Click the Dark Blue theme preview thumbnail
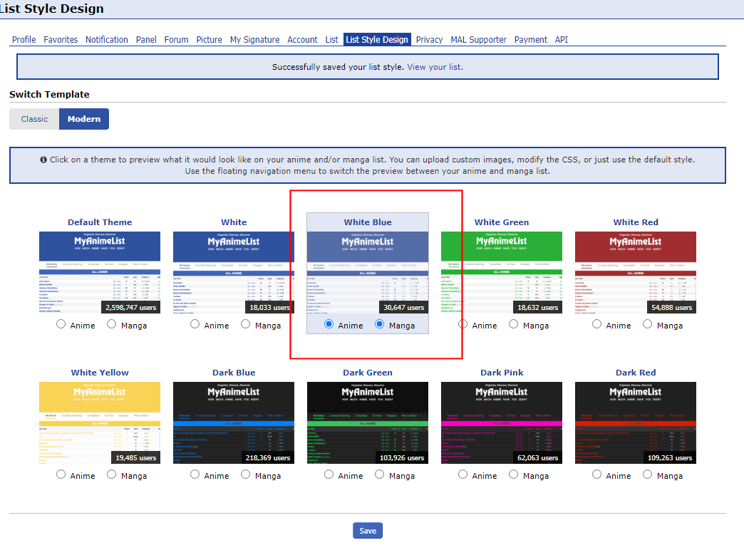 234,422
